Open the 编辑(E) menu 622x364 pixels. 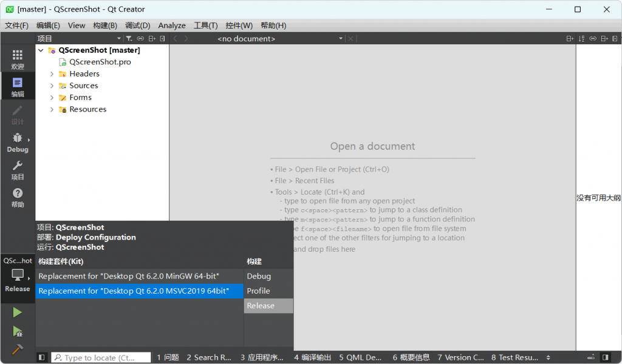[48, 25]
